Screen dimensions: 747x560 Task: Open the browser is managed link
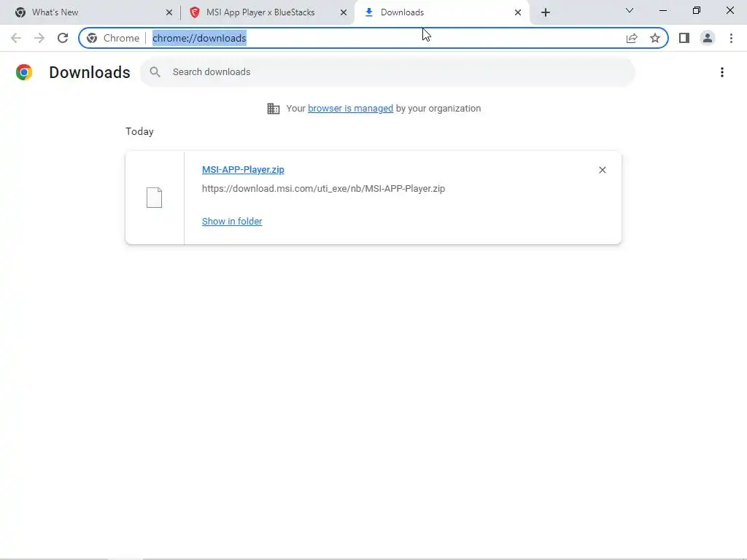[x=350, y=109]
